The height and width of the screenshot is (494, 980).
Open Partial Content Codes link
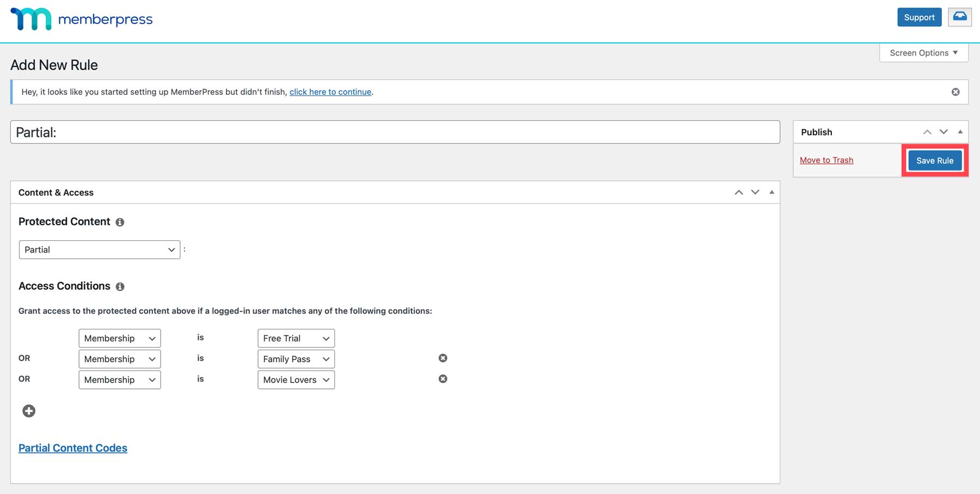click(73, 448)
